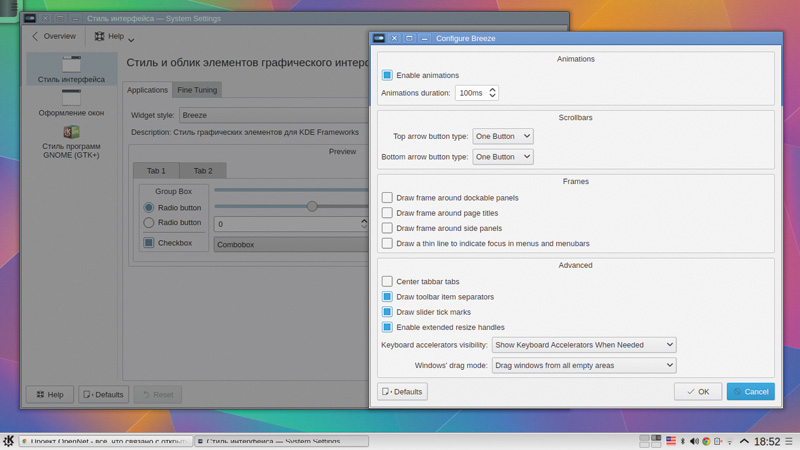Open the Bluetooth tray icon
The width and height of the screenshot is (800, 450).
click(x=683, y=441)
